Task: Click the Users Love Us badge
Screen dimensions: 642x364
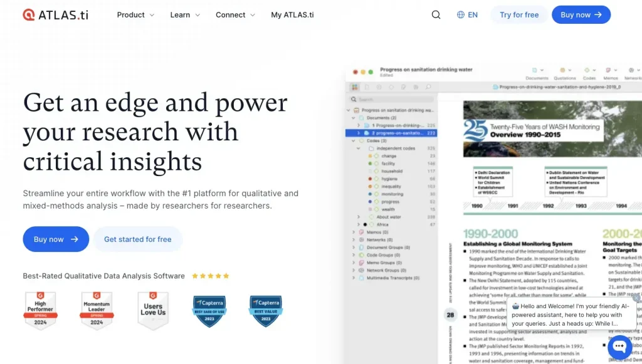Action: coord(153,310)
